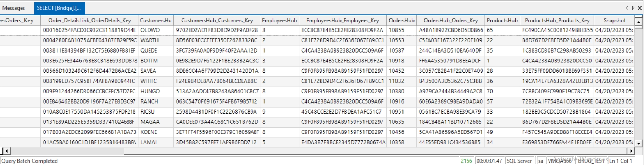Sort by the CustomersHu column header
644x165 pixels.
click(156, 20)
